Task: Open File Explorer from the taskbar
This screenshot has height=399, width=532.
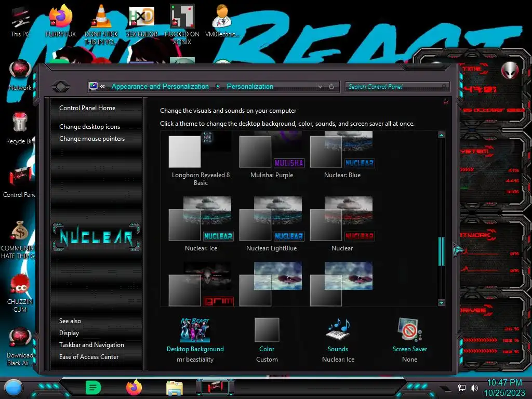Action: point(175,388)
